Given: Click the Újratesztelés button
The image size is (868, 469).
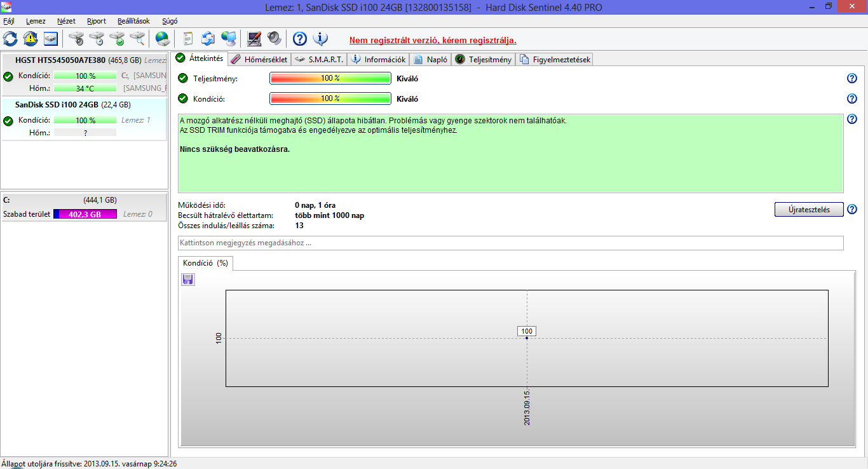Looking at the screenshot, I should [809, 210].
